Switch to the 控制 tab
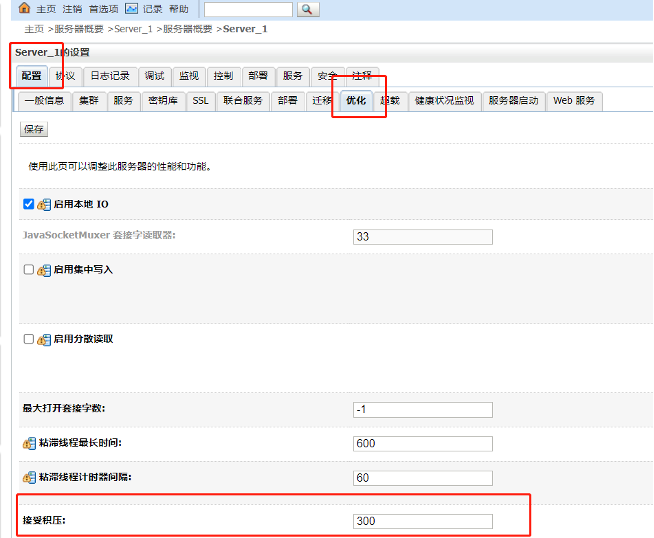654x538 pixels. [223, 76]
